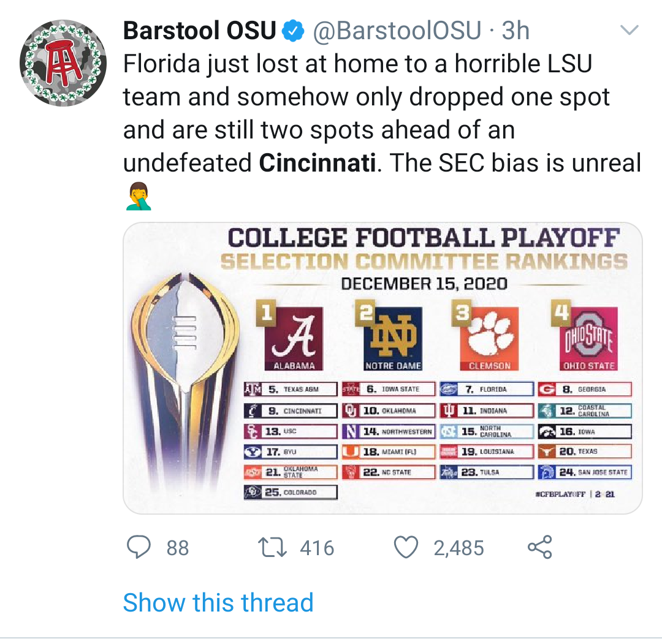662x644 pixels.
Task: Open the playoff rankings image
Action: (x=382, y=368)
